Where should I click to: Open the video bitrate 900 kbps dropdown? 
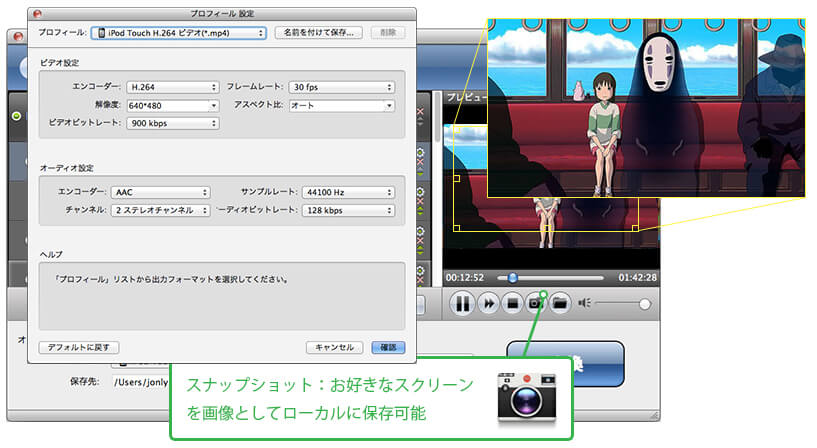[x=172, y=123]
